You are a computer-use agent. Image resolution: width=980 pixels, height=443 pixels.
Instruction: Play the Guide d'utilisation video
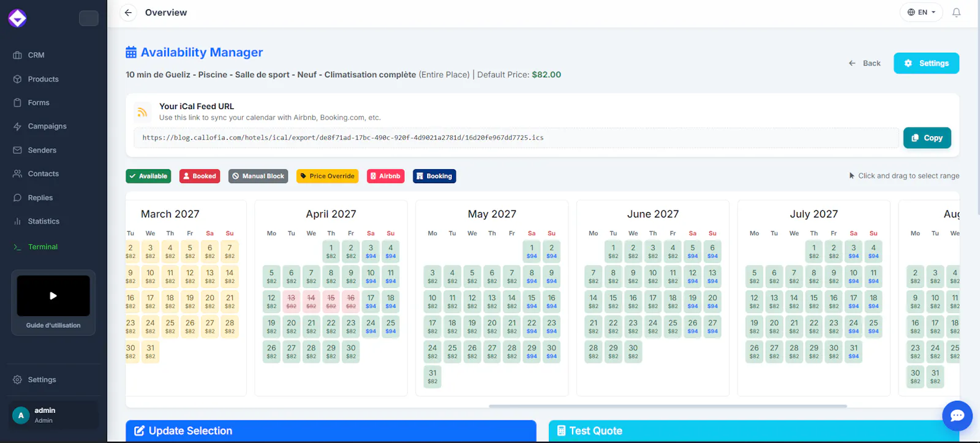point(53,295)
